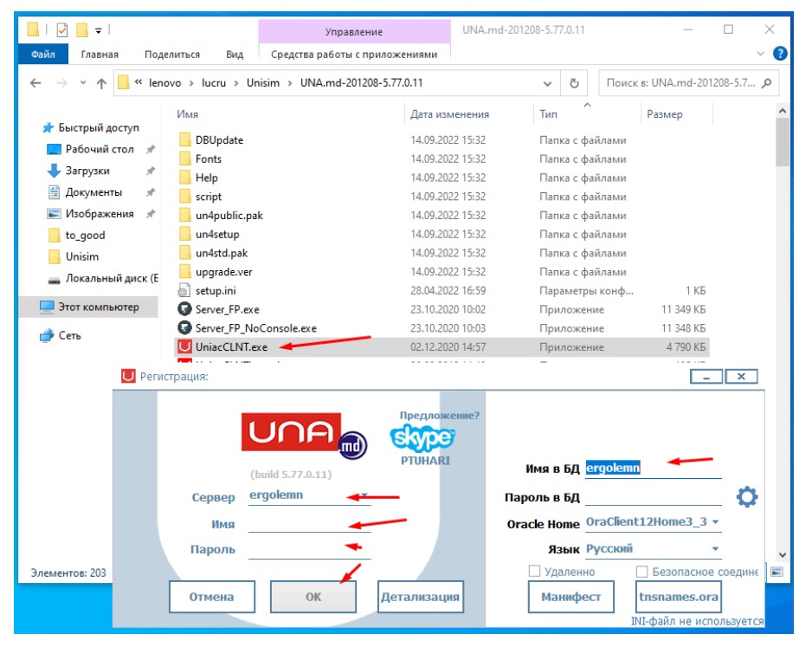The image size is (812, 647).
Task: Sort by Имя column header
Action: (188, 114)
